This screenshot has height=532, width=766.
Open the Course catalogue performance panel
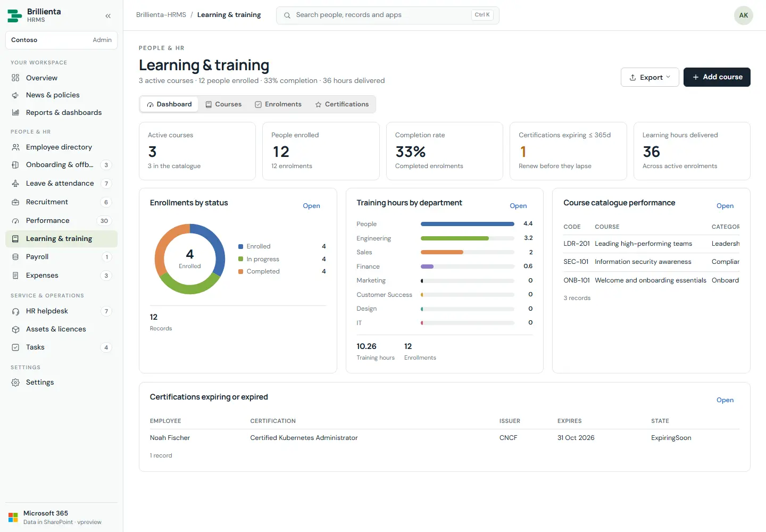(x=725, y=206)
